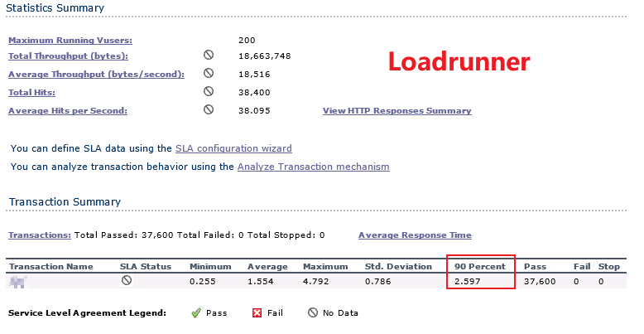644x334 pixels.
Task: Select the 90 Percent column header
Action: point(480,267)
